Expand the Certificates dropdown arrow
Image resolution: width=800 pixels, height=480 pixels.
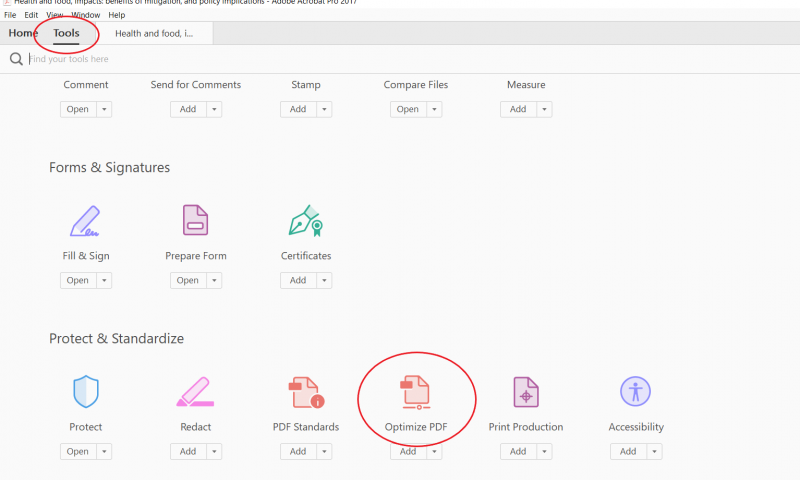[x=324, y=281]
